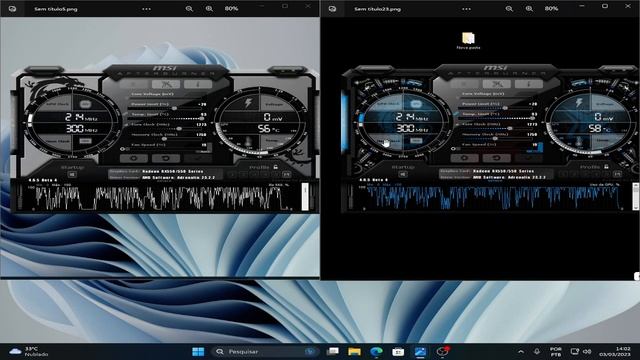This screenshot has height=360, width=640.
Task: Click the info 'i' button in the blue-skin Afterburner
Action: point(529,84)
